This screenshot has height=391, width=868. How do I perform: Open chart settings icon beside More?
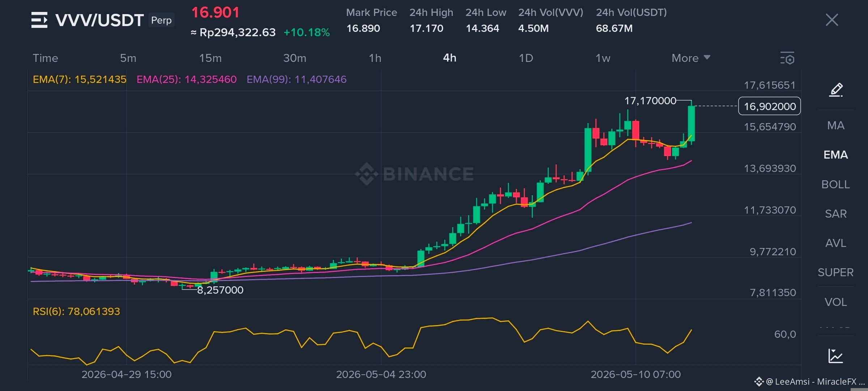point(787,58)
